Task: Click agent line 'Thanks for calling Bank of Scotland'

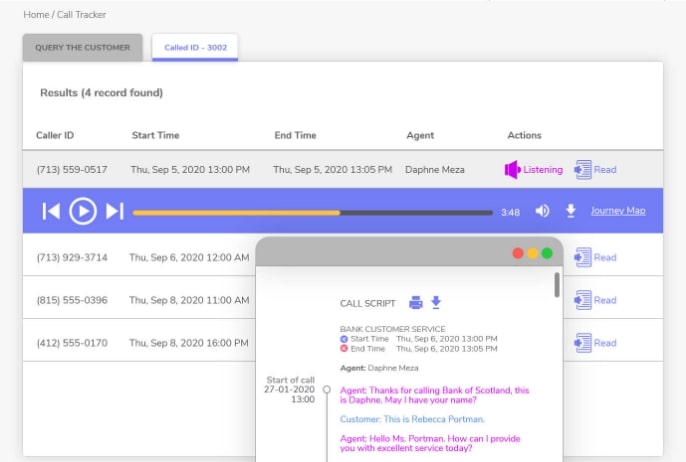Action: click(434, 395)
